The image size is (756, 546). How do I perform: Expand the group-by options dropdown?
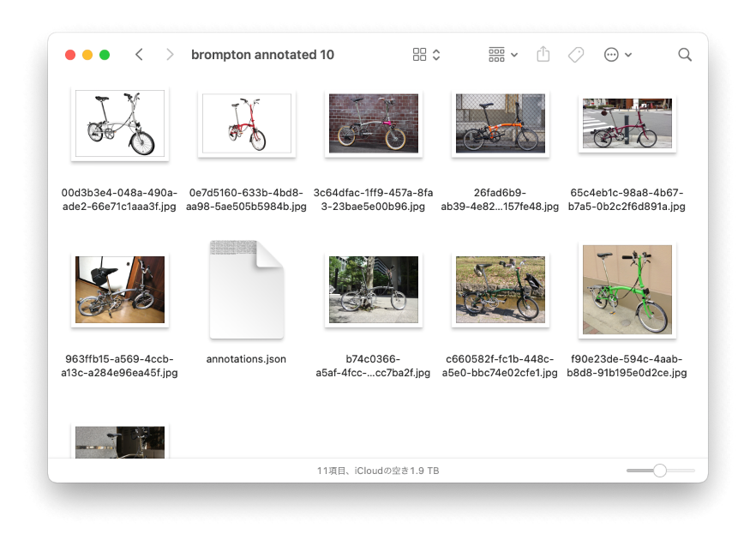coord(503,55)
